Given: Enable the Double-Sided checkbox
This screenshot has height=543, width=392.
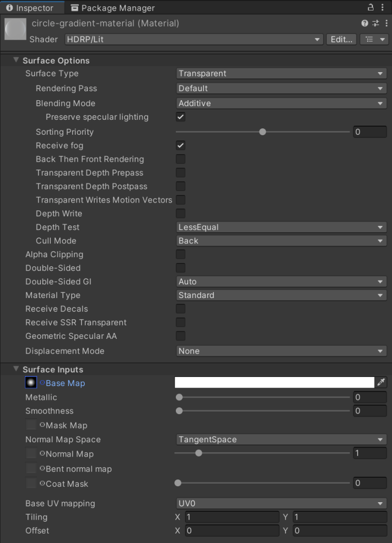Looking at the screenshot, I should click(x=181, y=268).
